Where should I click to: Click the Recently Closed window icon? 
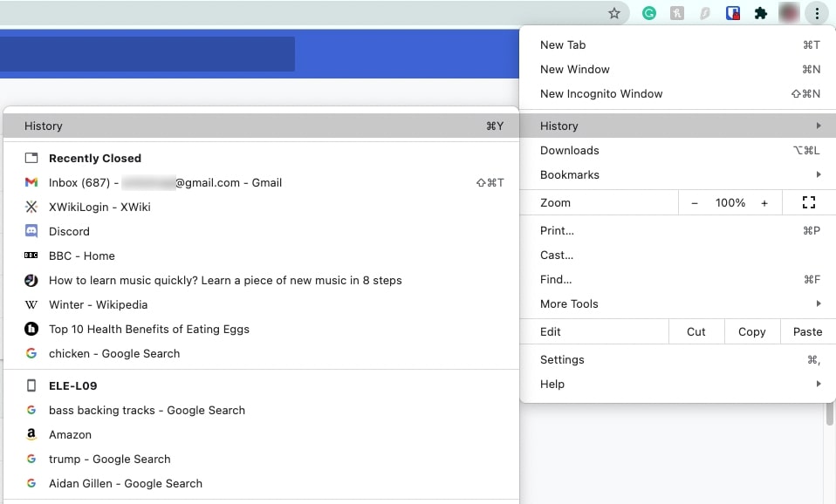tap(31, 158)
